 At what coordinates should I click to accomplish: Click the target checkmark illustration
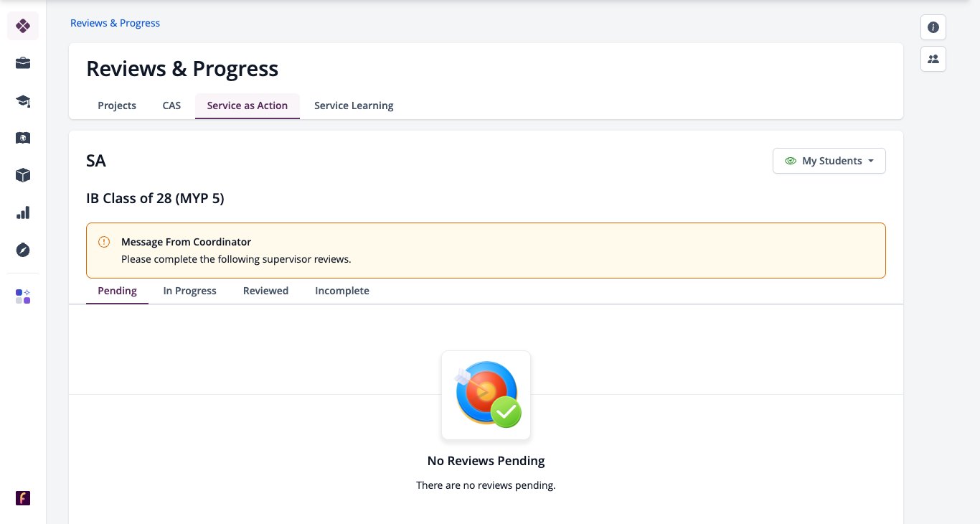tap(486, 395)
